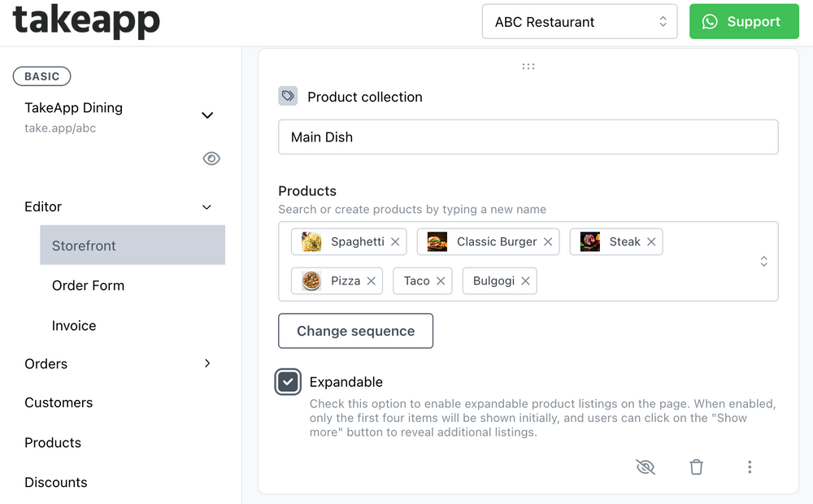The image size is (813, 504).
Task: Remove Spaghetti from products list
Action: (395, 241)
